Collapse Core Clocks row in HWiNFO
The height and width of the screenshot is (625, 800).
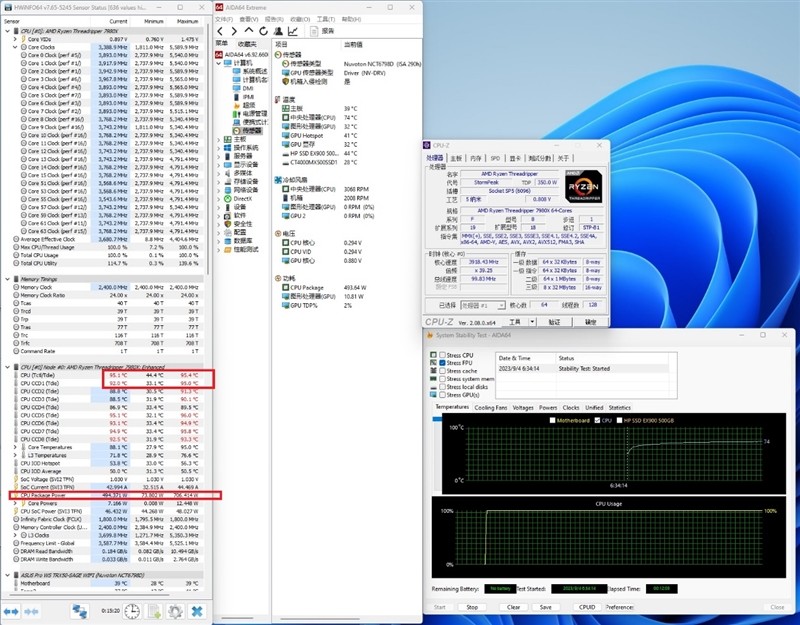point(15,47)
